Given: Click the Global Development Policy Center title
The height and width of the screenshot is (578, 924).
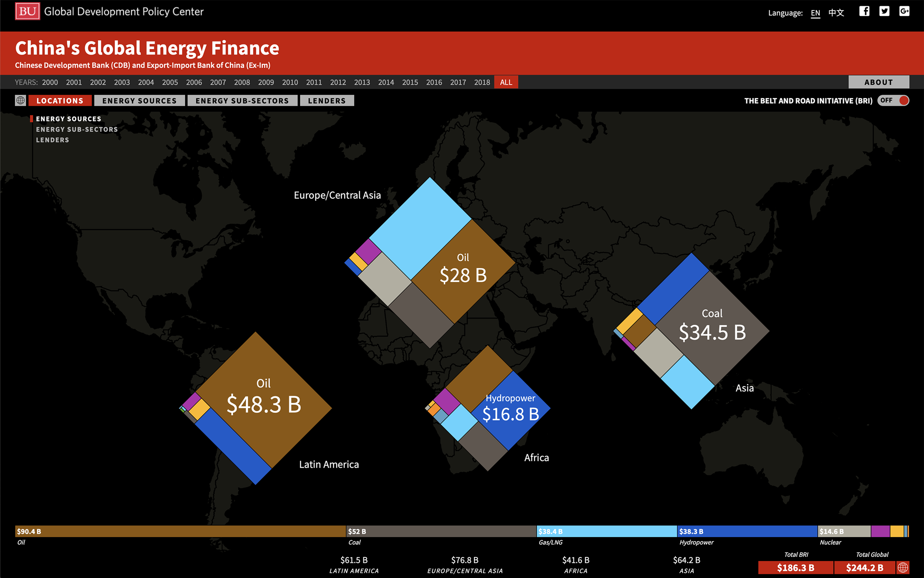Looking at the screenshot, I should point(124,12).
